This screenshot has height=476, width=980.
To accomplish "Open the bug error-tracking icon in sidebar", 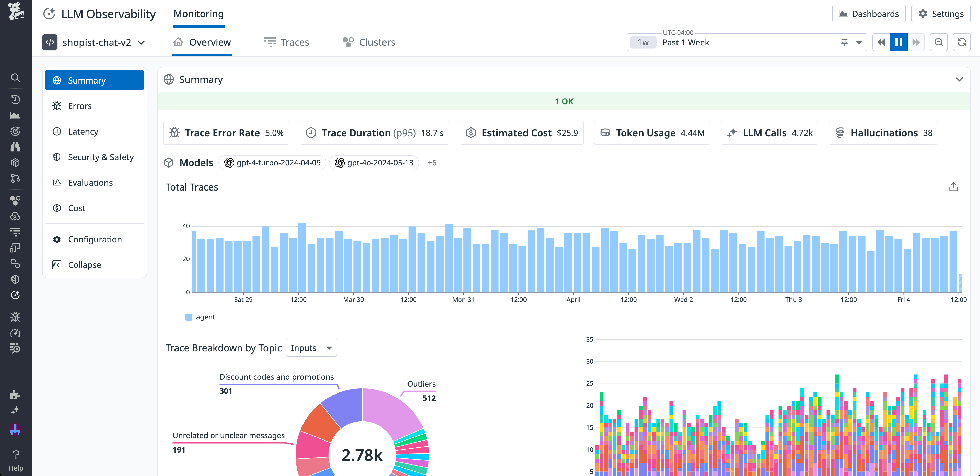I will pos(15,317).
